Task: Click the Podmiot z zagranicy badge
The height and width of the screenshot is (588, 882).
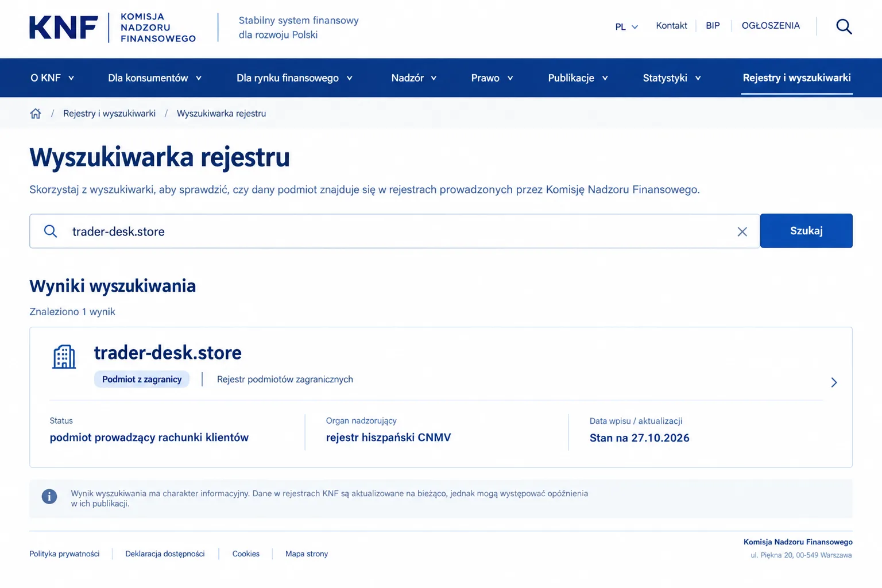Action: coord(142,380)
